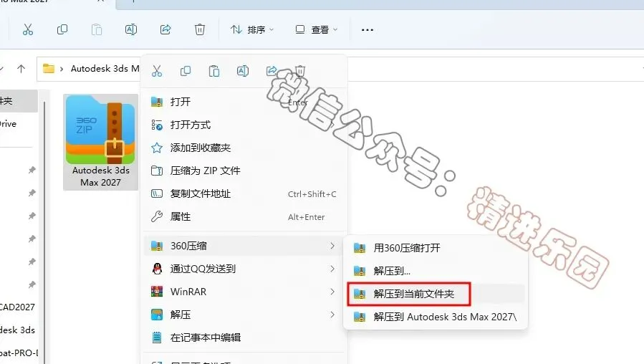
Task: Expand the address bar breadcrumb chevron
Action: click(62, 69)
